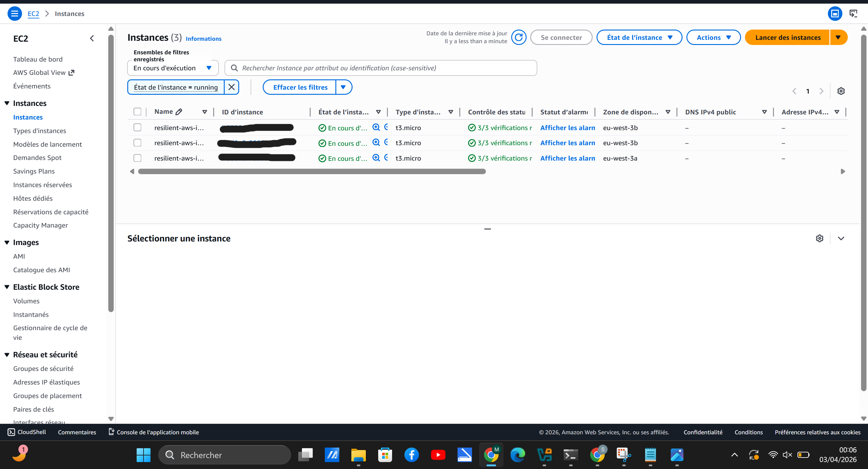Click the zoom-in icon on first instance row

pos(376,127)
